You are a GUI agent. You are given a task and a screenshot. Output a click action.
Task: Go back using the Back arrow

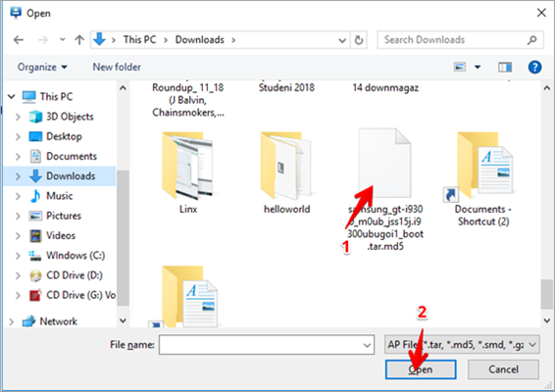coord(19,40)
